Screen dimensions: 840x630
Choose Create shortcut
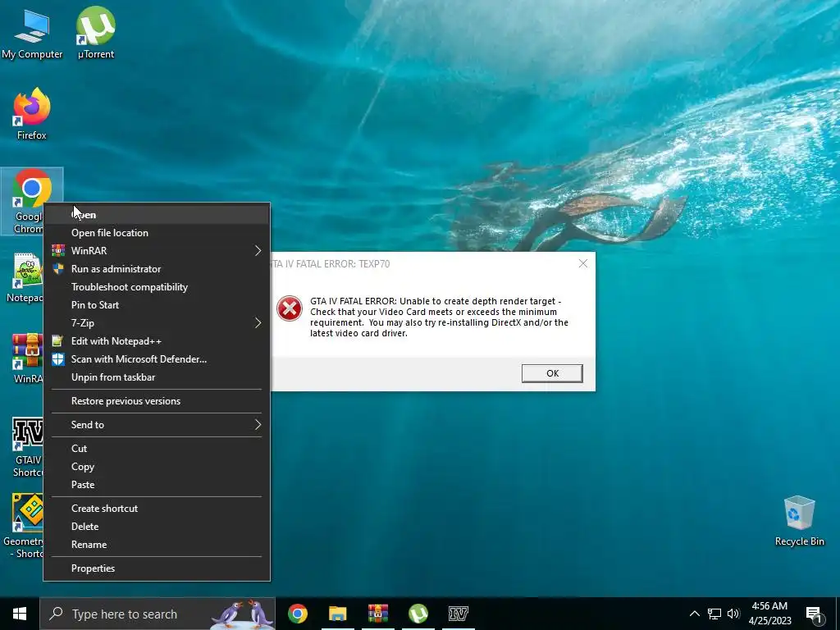point(157,509)
